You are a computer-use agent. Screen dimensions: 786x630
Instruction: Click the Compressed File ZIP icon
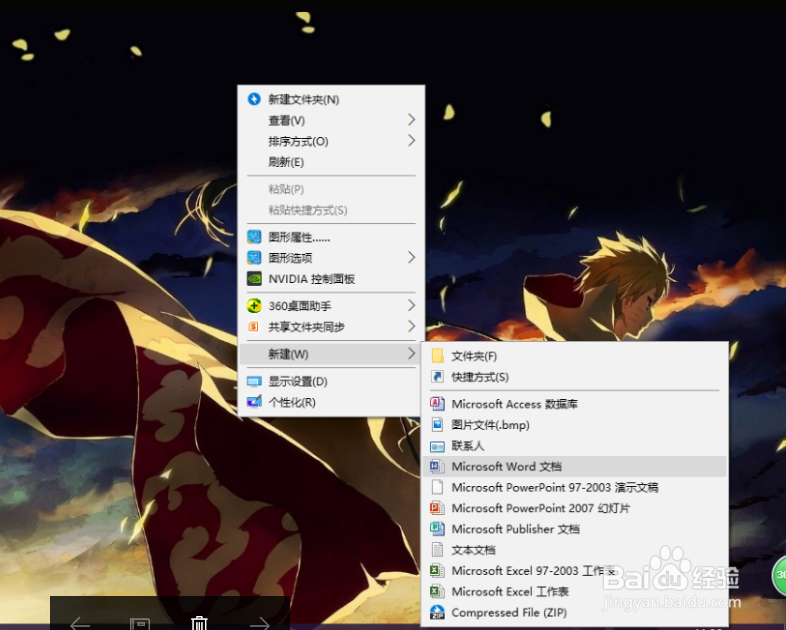(x=437, y=612)
